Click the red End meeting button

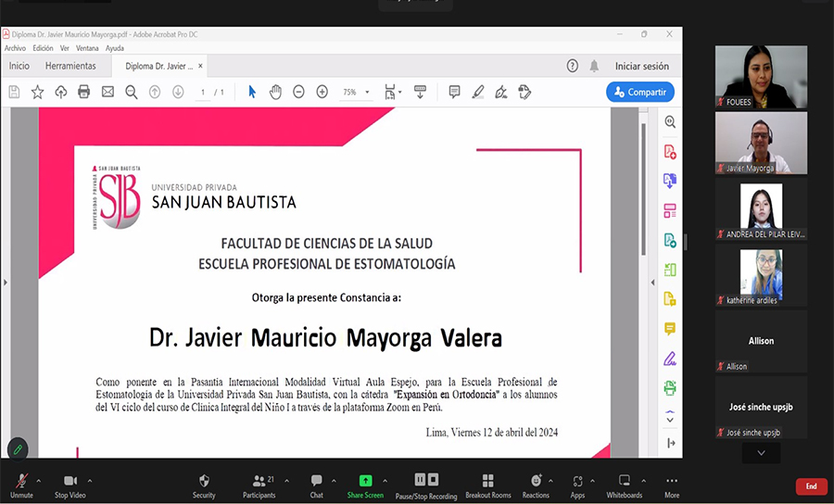pyautogui.click(x=811, y=486)
